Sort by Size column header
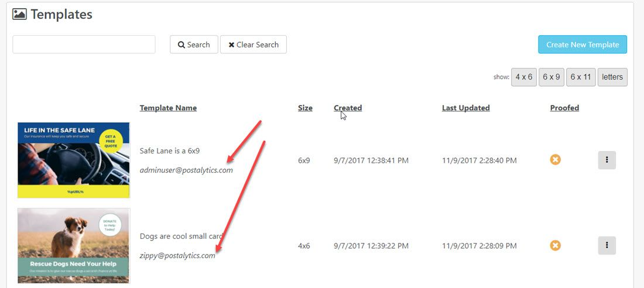 pos(305,108)
